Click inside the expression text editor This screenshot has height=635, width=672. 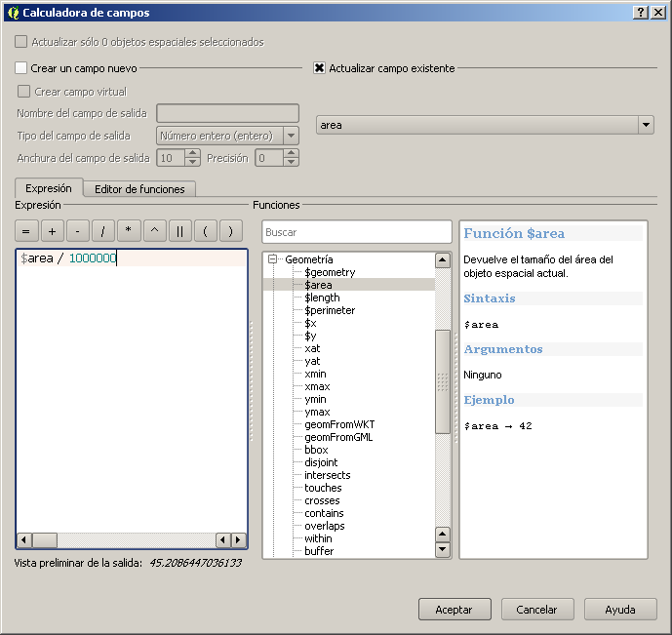coord(132,390)
